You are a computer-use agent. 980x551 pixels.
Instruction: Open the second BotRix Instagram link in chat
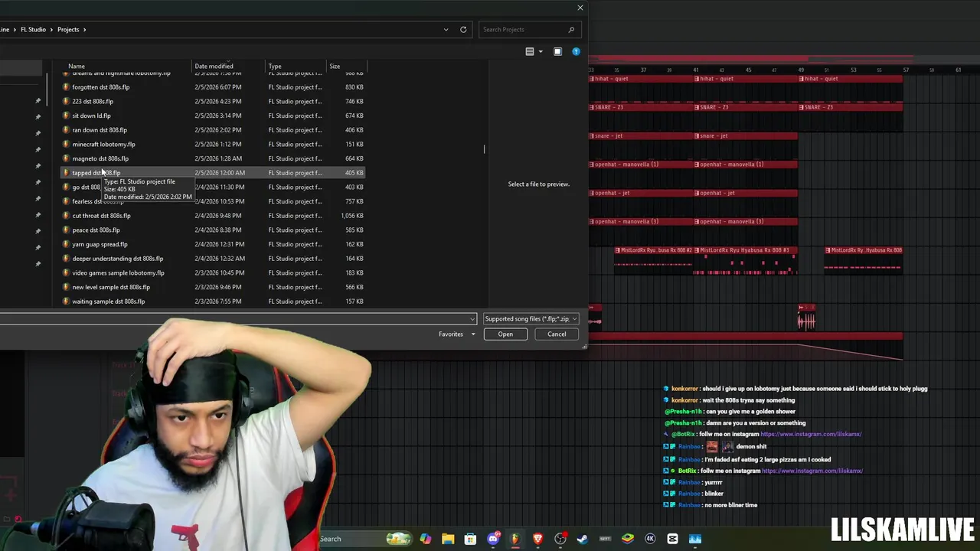click(x=812, y=471)
